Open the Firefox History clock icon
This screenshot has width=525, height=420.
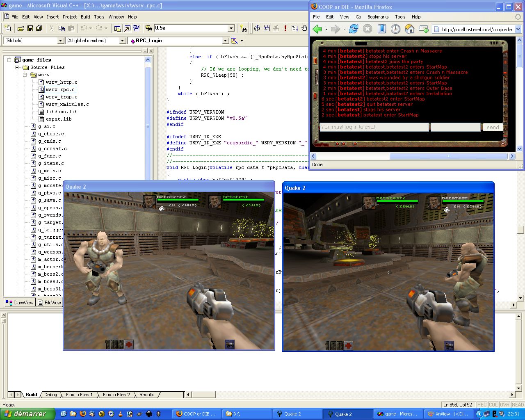395,29
